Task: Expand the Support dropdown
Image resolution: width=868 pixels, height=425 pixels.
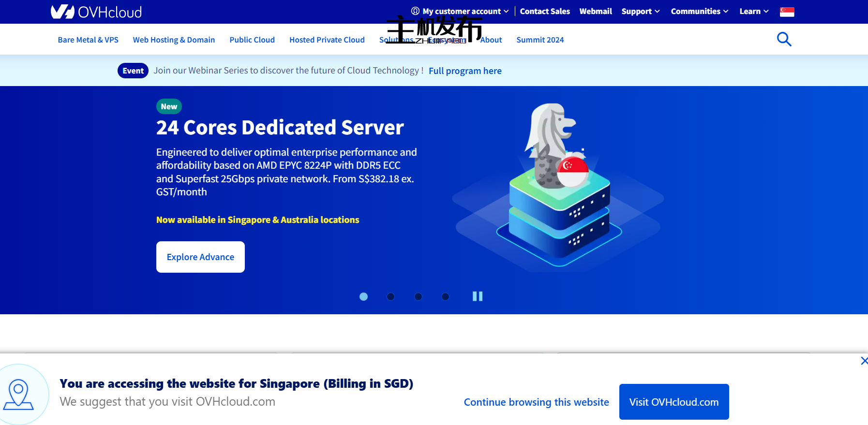Action: (x=641, y=11)
